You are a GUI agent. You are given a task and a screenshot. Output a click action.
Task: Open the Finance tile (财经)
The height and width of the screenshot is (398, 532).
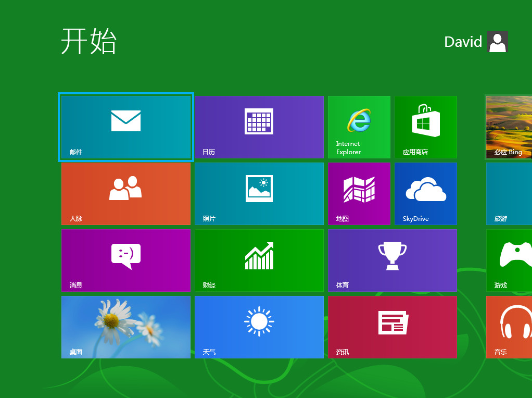tap(259, 260)
